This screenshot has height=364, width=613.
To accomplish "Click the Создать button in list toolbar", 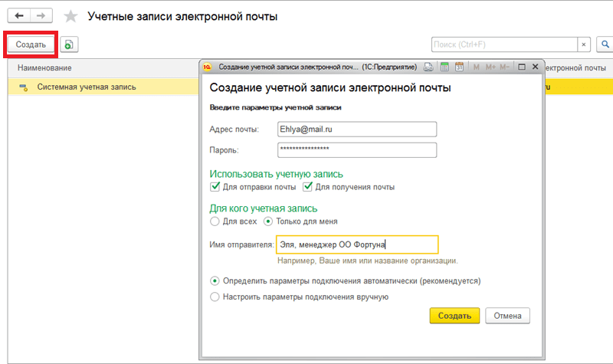I will (31, 44).
